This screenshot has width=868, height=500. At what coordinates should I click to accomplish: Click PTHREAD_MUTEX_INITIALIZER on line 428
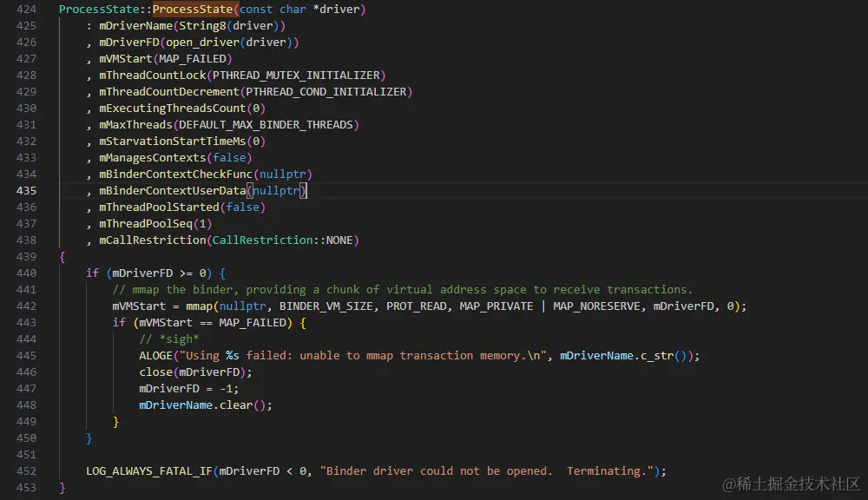click(x=296, y=76)
